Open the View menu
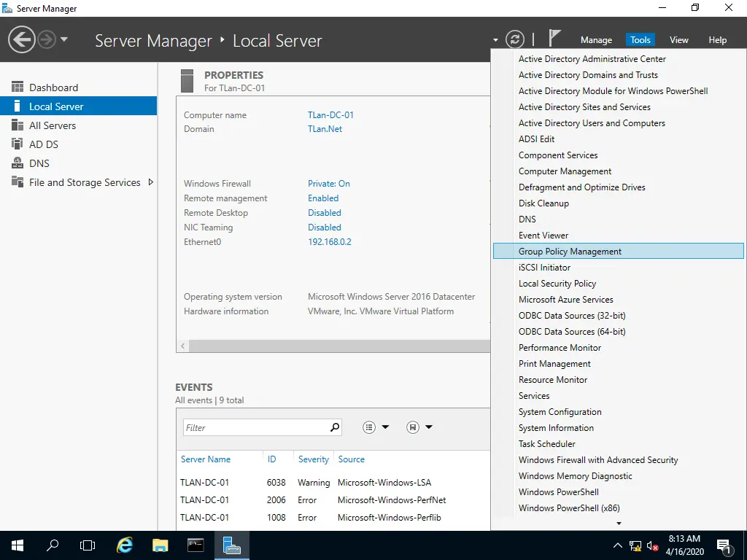 (678, 40)
